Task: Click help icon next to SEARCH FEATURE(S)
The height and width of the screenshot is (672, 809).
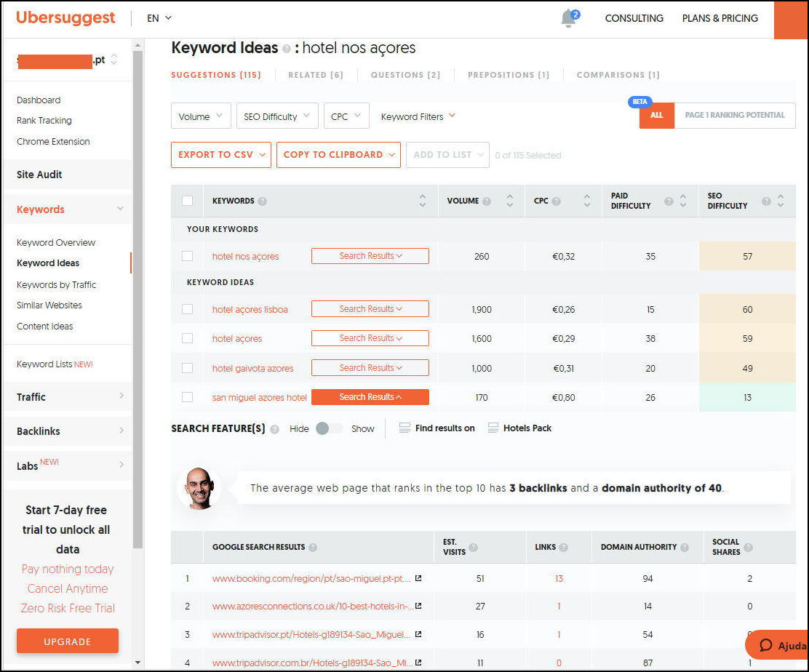Action: point(274,429)
